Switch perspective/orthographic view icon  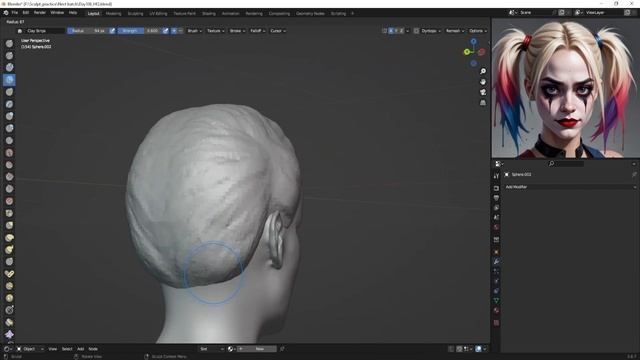point(483,102)
